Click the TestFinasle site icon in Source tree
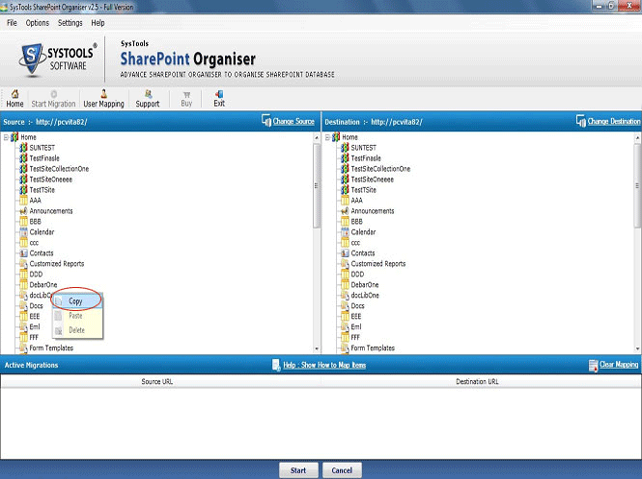The image size is (642, 479). point(24,158)
